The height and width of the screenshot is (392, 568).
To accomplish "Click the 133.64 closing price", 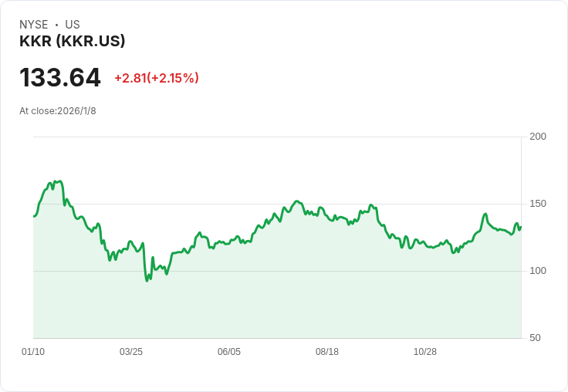I will (60, 78).
